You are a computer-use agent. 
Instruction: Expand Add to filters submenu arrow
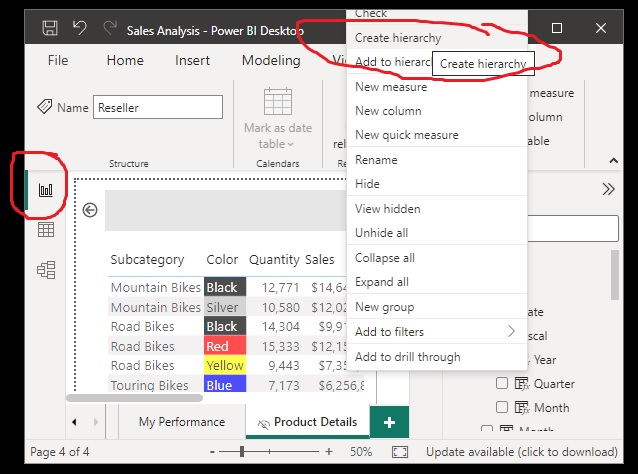(511, 331)
